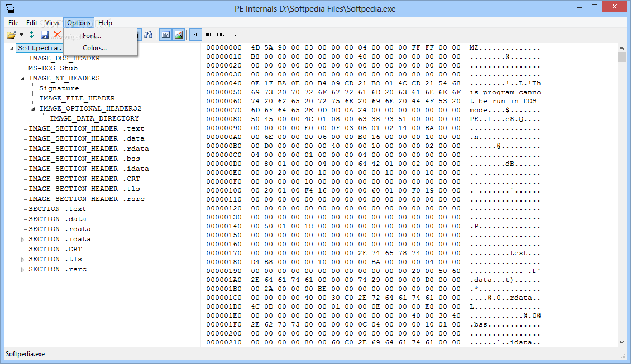Select the Softpedia root tree item
This screenshot has width=631, height=364.
[x=40, y=48]
